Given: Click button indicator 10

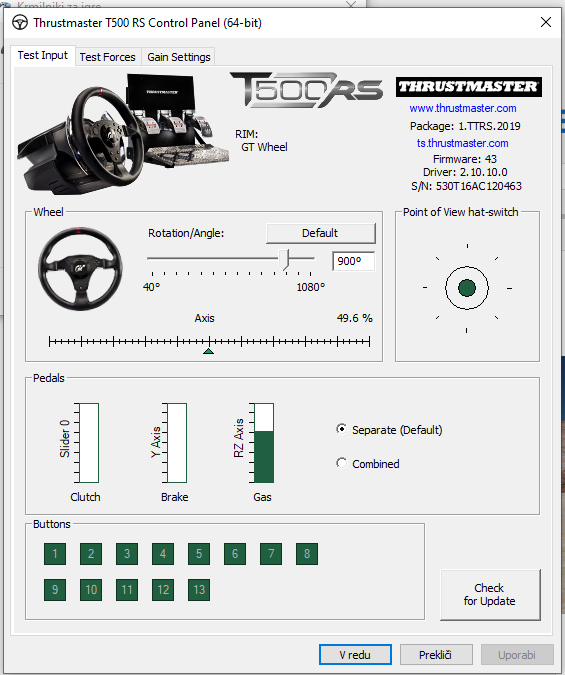Looking at the screenshot, I should [91, 589].
